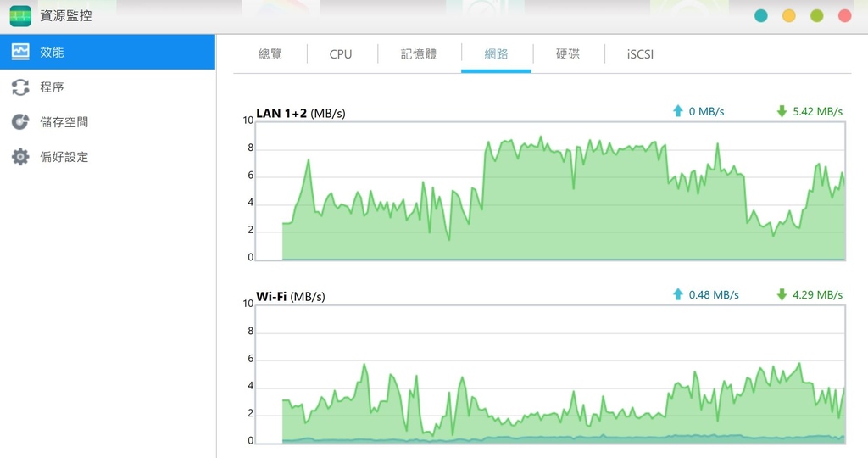Click the 儲存空間 storage disk icon
The width and height of the screenshot is (868, 458).
pyautogui.click(x=20, y=122)
